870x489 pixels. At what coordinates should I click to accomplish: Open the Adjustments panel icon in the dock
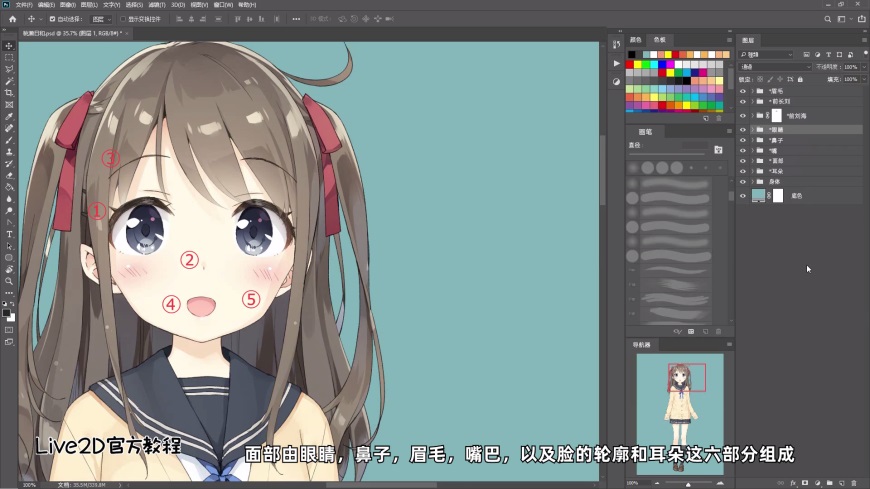pyautogui.click(x=616, y=82)
